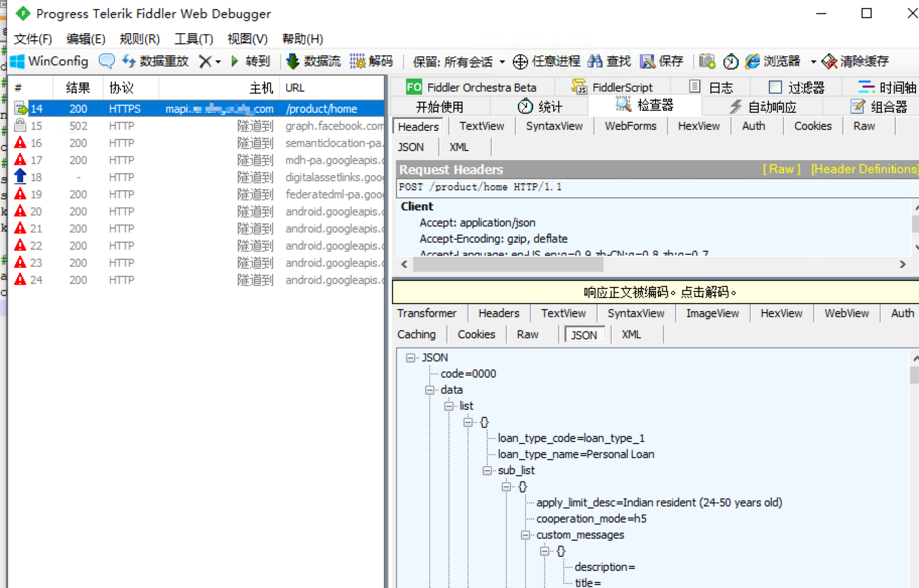The width and height of the screenshot is (919, 588).
Task: Switch request inspector to TextView
Action: click(x=482, y=126)
